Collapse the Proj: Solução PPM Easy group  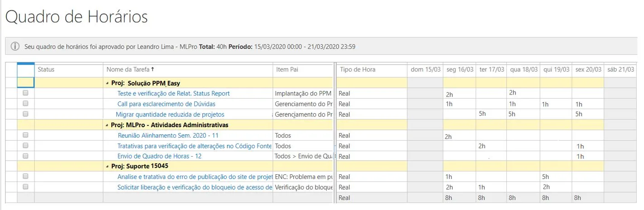click(107, 83)
